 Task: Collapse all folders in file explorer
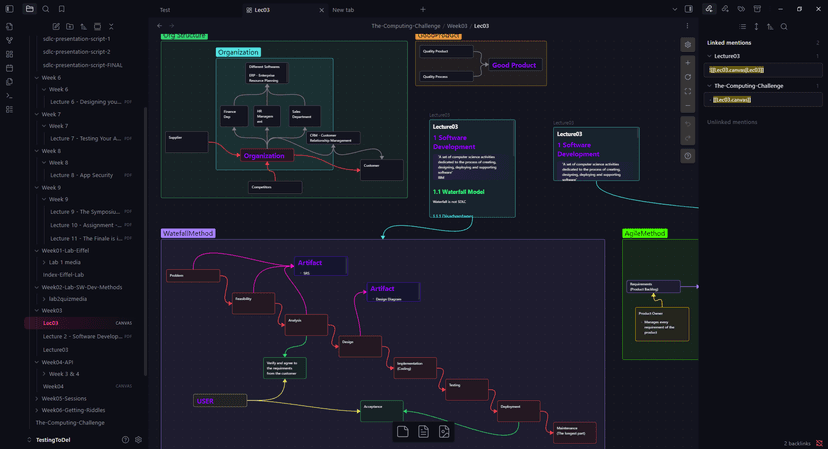point(111,26)
